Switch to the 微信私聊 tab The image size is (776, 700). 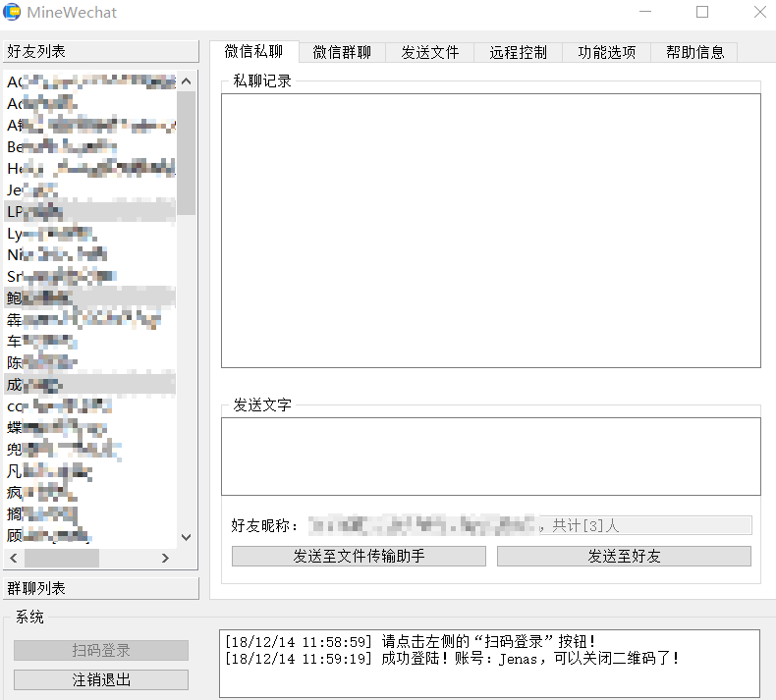(x=253, y=51)
